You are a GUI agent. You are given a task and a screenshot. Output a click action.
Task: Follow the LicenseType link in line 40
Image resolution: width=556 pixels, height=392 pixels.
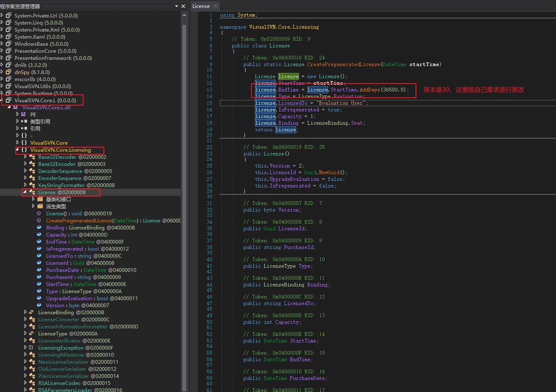coord(280,266)
